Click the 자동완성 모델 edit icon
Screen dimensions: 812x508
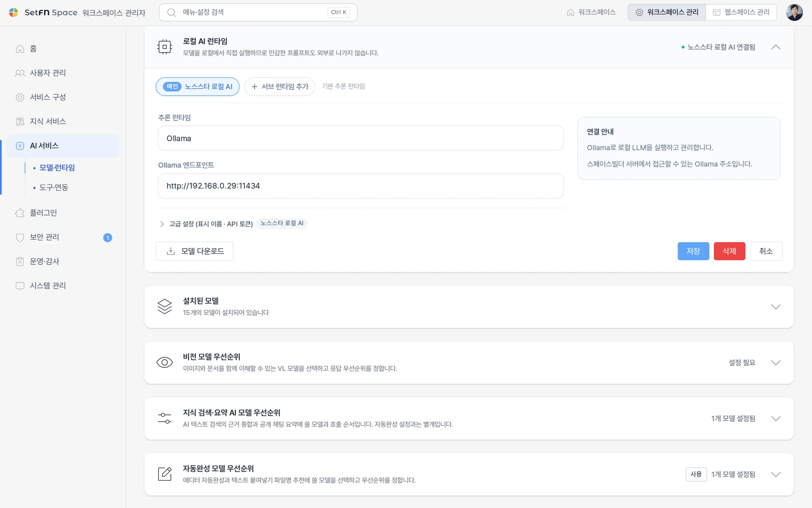tap(165, 474)
